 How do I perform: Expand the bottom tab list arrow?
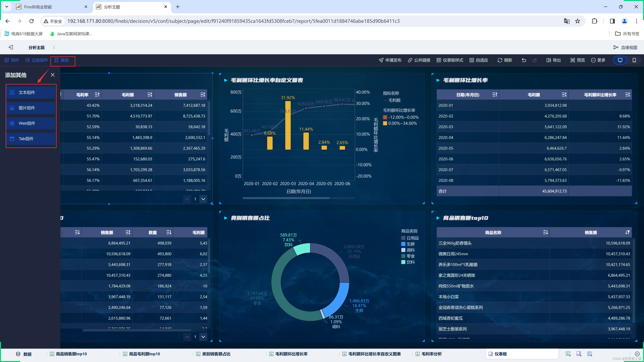coord(637,354)
